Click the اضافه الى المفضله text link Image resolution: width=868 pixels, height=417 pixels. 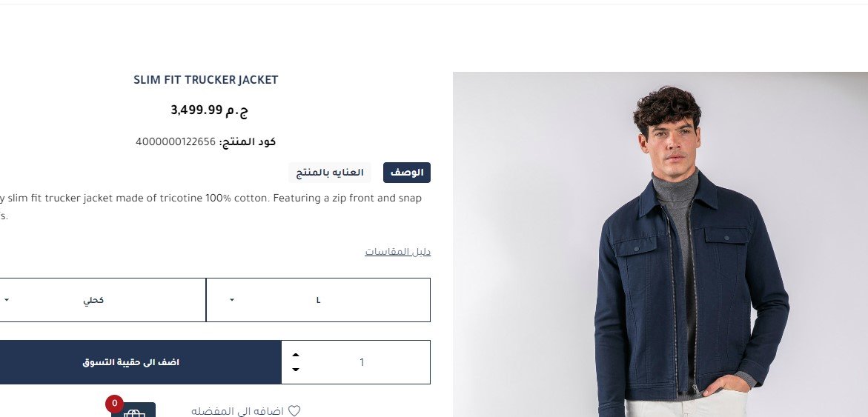[x=237, y=411]
